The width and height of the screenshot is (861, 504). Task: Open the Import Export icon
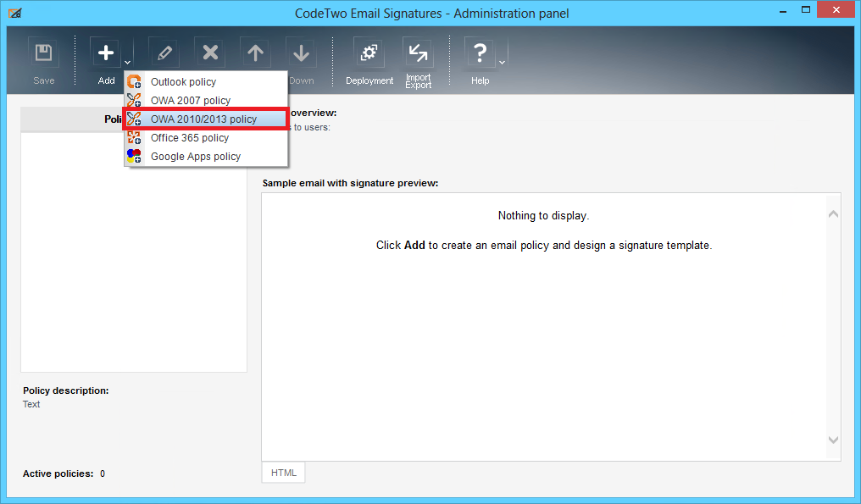(x=418, y=53)
